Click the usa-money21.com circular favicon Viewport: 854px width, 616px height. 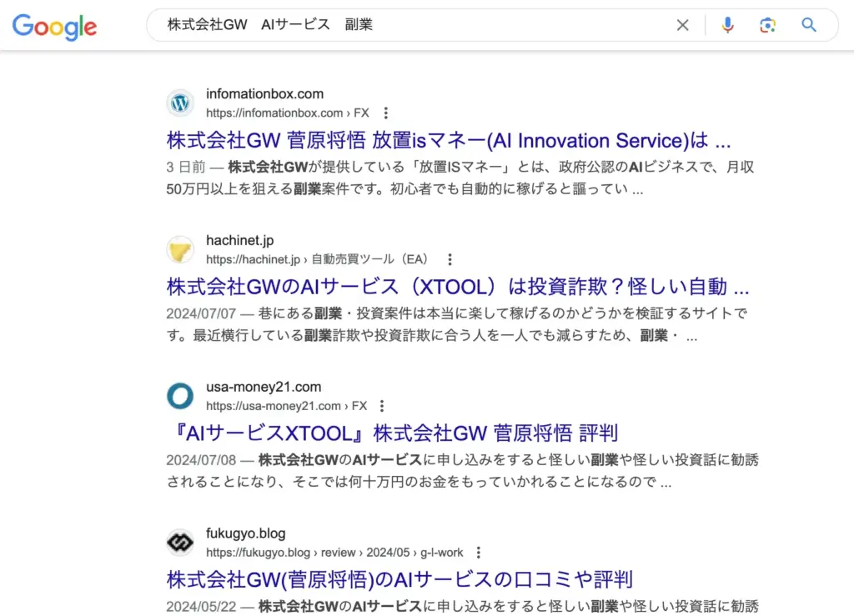179,397
